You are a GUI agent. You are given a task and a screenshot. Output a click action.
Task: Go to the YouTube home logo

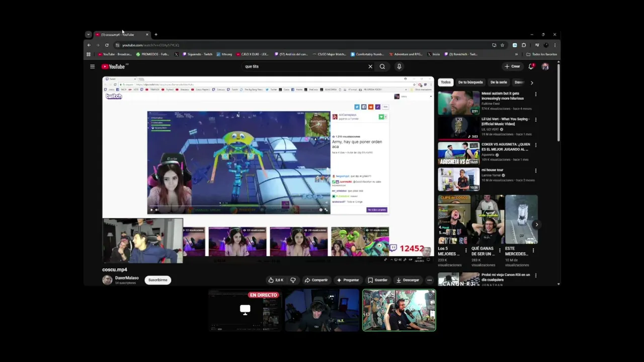tap(113, 66)
